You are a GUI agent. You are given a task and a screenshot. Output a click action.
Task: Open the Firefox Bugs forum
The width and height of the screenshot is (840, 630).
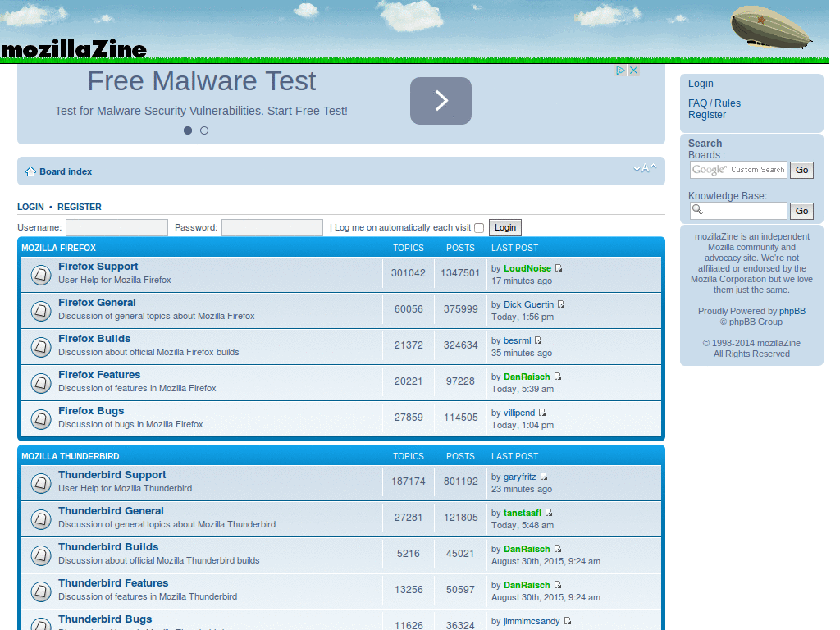tap(91, 410)
